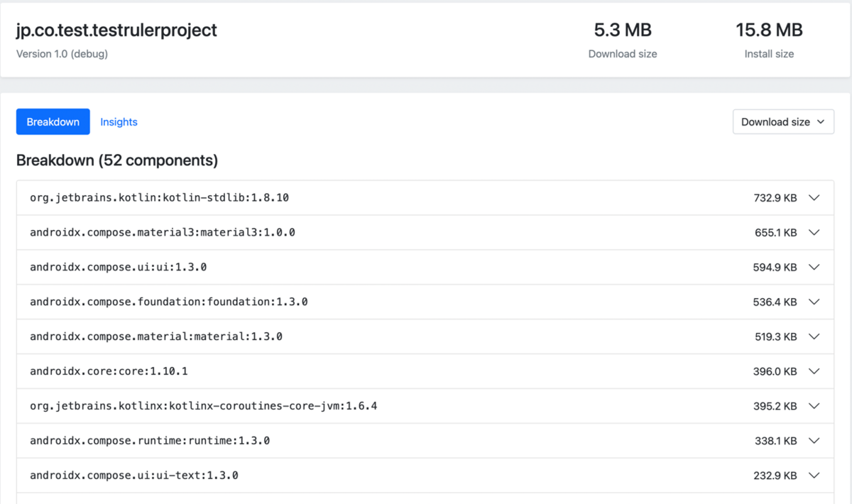This screenshot has width=852, height=504.
Task: Expand the material3:1.0.0 component chevron
Action: pos(814,232)
